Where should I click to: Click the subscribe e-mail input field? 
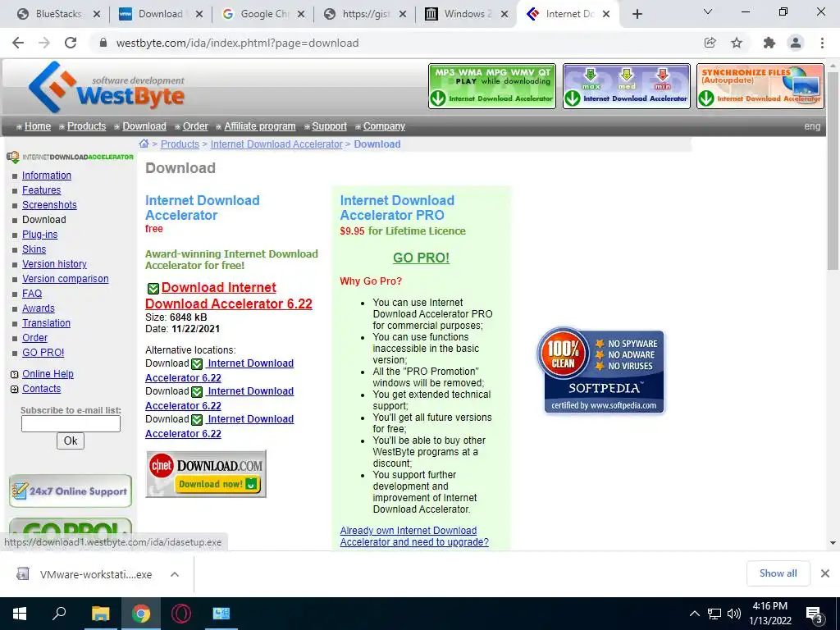[71, 423]
